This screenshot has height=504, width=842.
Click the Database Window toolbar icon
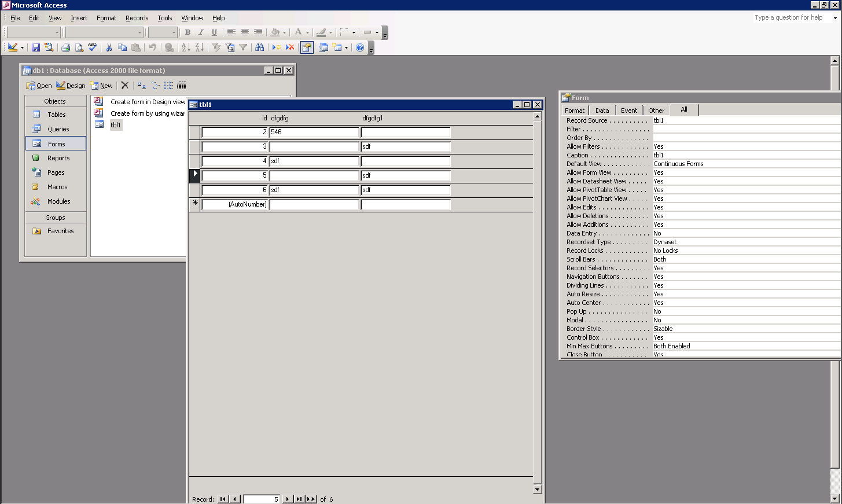point(323,47)
